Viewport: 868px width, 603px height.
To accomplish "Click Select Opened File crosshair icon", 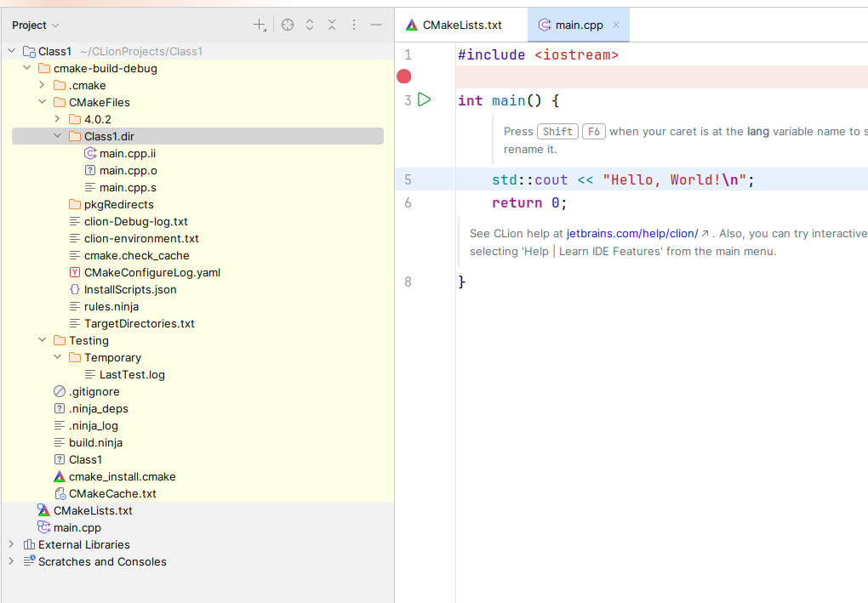I will [288, 26].
